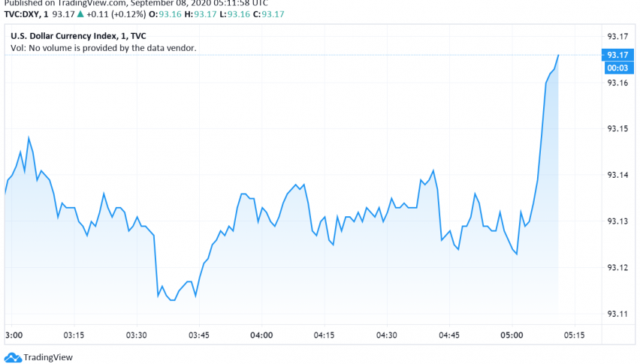640x364 pixels.
Task: Click the 03:30 time axis label
Action: coord(136,335)
